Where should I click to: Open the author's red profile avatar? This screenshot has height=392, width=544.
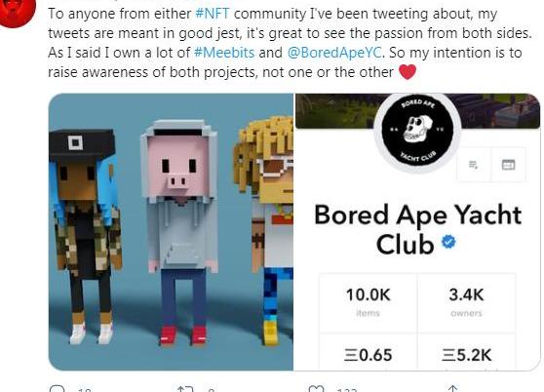point(18,11)
